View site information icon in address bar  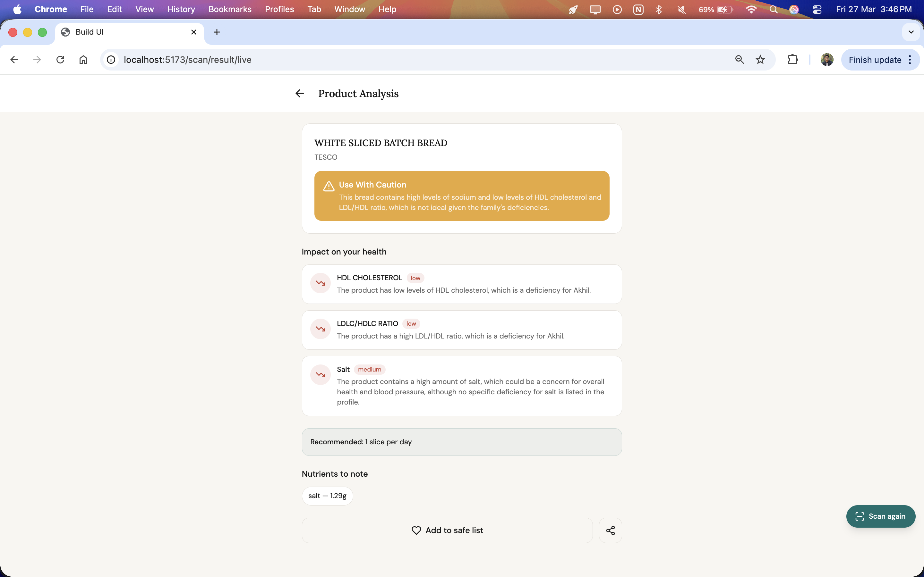[111, 60]
